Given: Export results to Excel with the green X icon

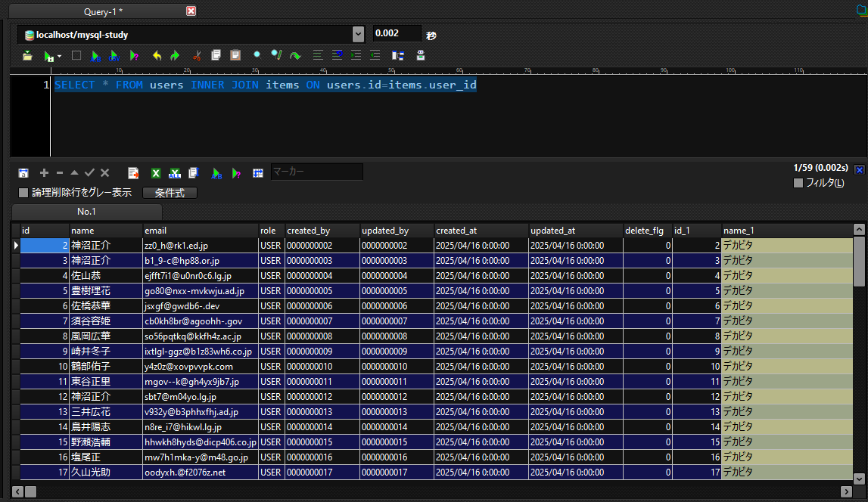Looking at the screenshot, I should point(155,172).
